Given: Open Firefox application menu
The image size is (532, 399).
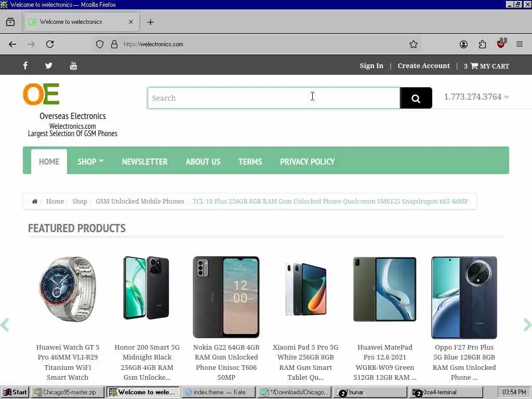Looking at the screenshot, I should point(520,44).
